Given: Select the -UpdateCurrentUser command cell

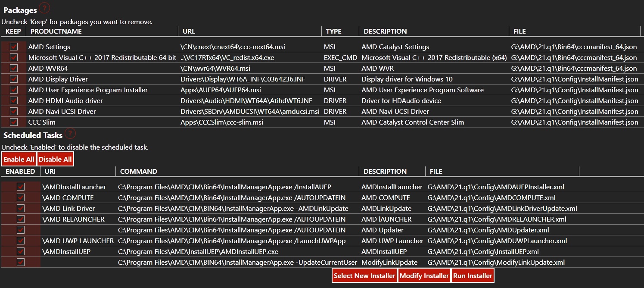Looking at the screenshot, I should coord(238,262).
